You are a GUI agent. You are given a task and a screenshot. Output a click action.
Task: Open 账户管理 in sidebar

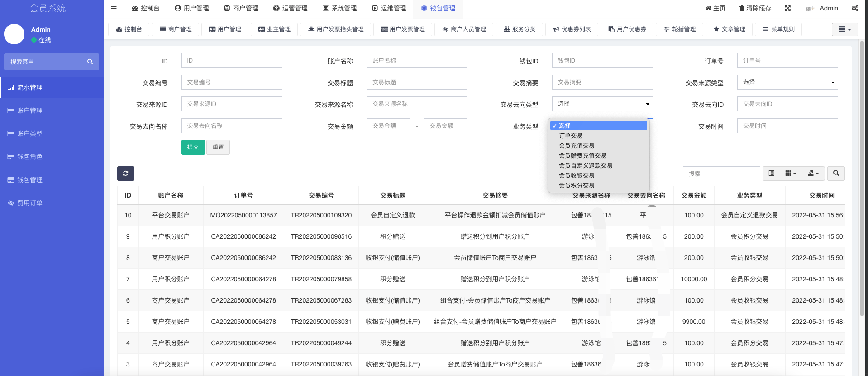click(x=52, y=111)
